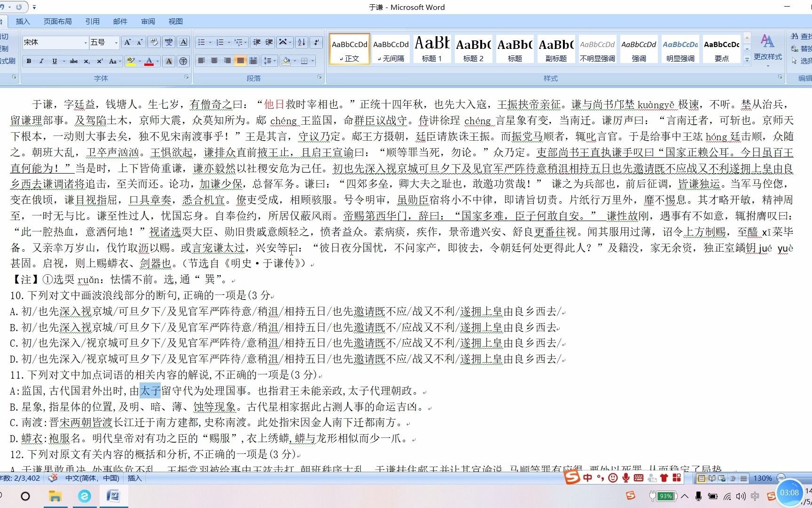Switch to Full Screen Reading view
Viewport: 812px width, 508px height.
tap(712, 478)
